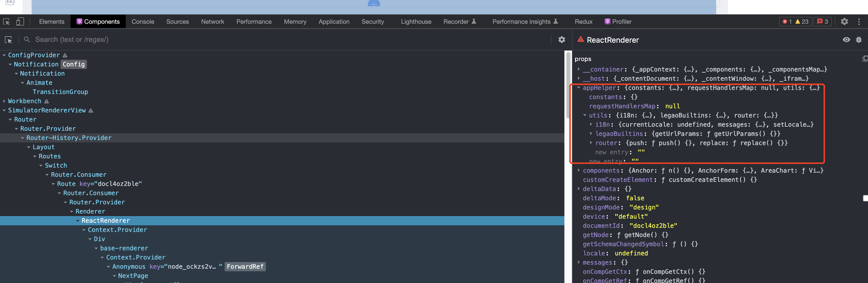Select the TransitionGroup component
The height and width of the screenshot is (283, 868).
pyautogui.click(x=60, y=92)
